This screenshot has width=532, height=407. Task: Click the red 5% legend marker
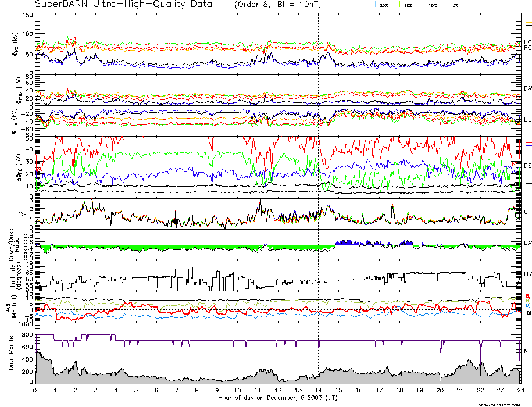point(447,4)
